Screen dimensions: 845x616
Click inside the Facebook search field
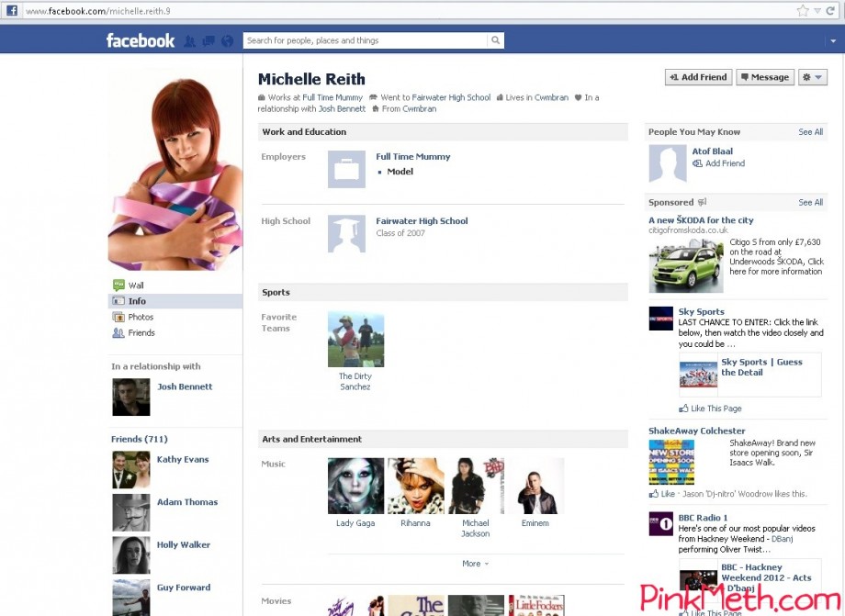366,40
